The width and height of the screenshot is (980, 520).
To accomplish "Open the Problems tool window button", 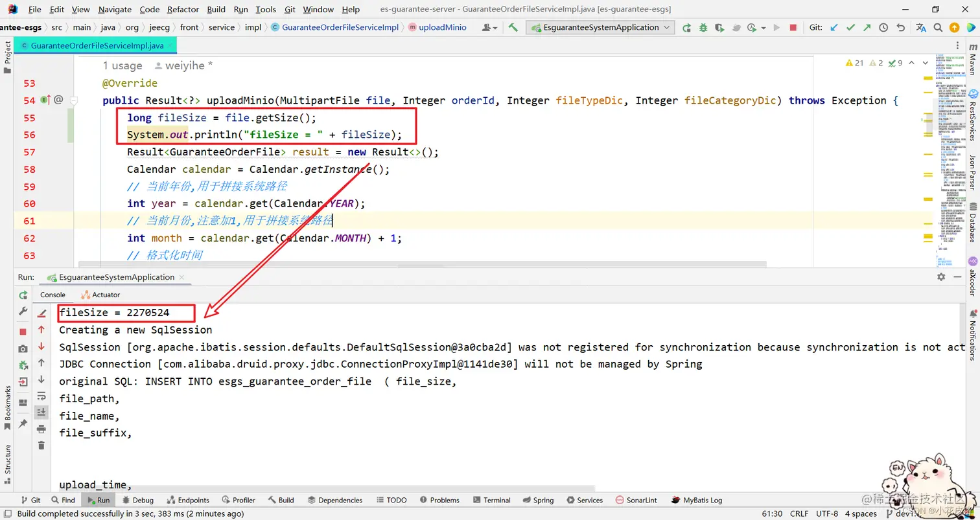I will [x=439, y=500].
